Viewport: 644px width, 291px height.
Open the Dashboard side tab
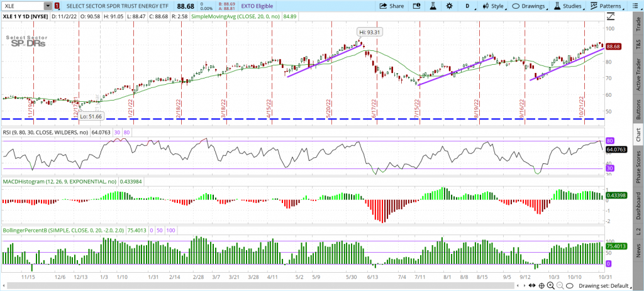pos(638,206)
